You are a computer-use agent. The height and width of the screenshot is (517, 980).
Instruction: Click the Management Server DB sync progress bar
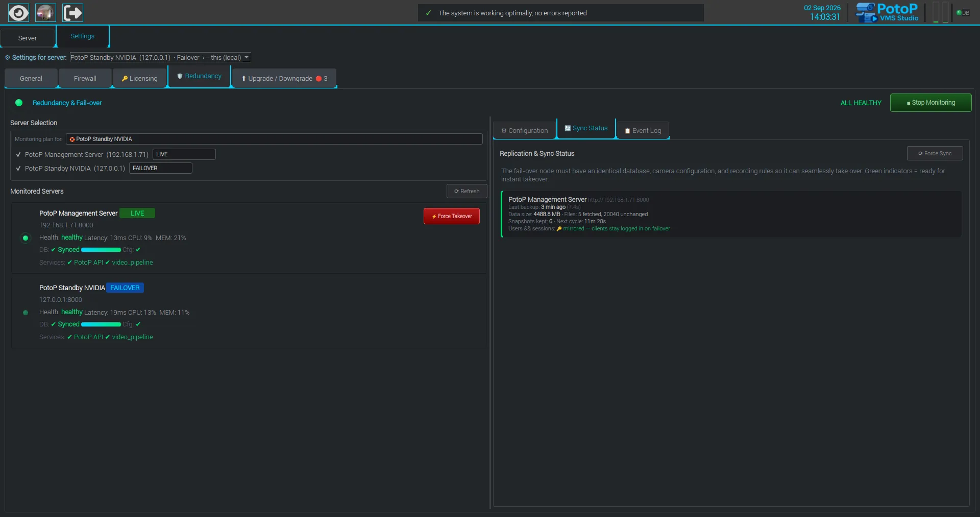click(x=101, y=250)
